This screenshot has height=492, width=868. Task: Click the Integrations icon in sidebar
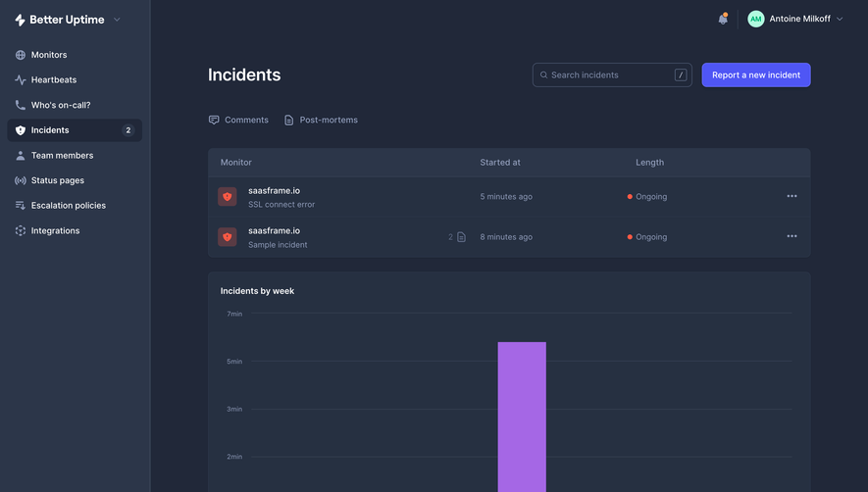point(21,230)
